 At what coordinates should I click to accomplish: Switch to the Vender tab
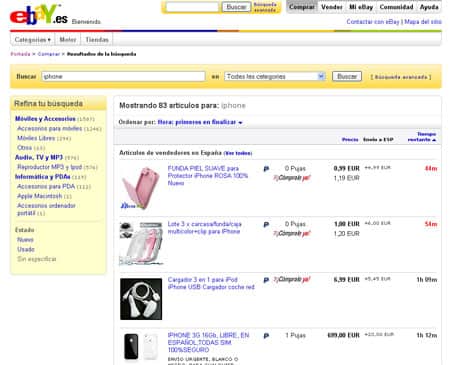332,7
